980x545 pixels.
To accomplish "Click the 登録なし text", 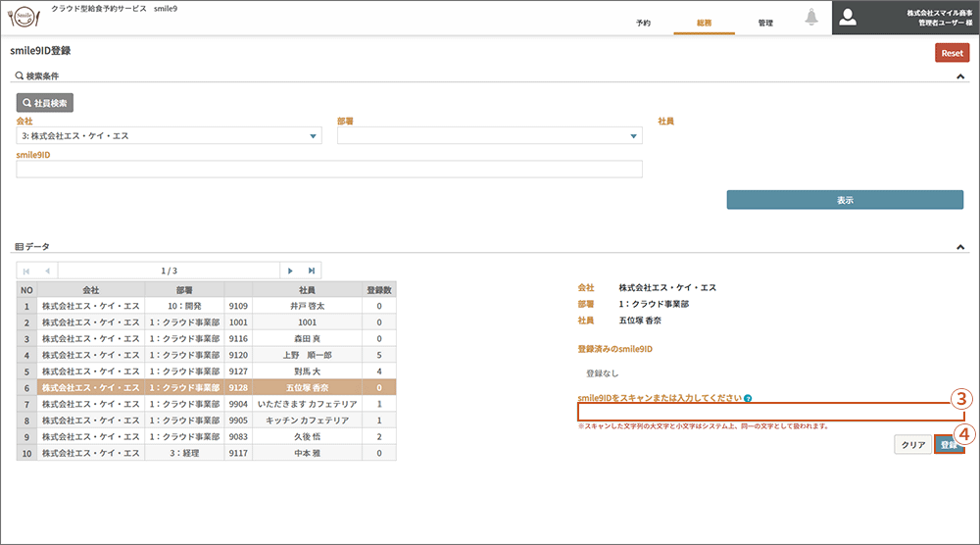I will (602, 373).
